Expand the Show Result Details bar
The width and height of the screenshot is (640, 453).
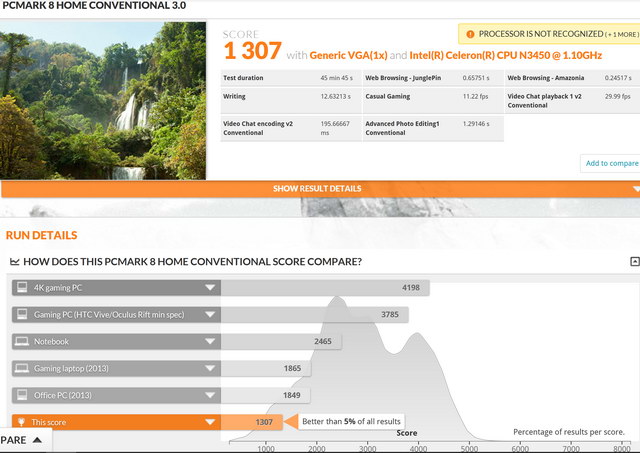(x=320, y=189)
